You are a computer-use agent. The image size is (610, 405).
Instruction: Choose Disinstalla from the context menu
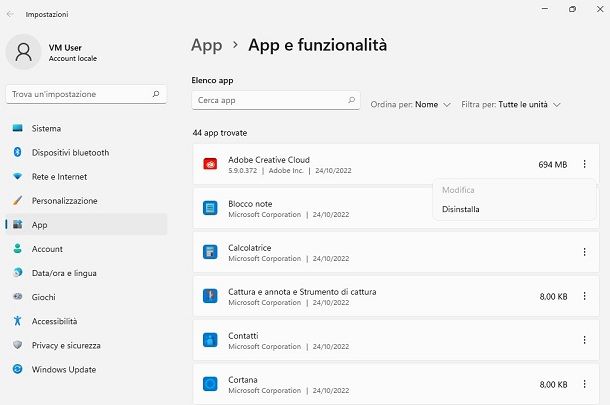pos(514,209)
